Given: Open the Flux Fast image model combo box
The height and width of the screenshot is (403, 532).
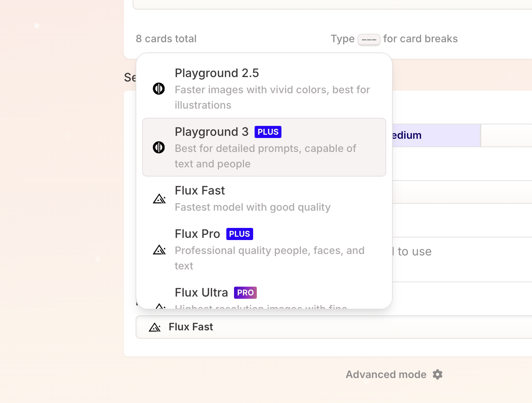Looking at the screenshot, I should click(x=331, y=327).
